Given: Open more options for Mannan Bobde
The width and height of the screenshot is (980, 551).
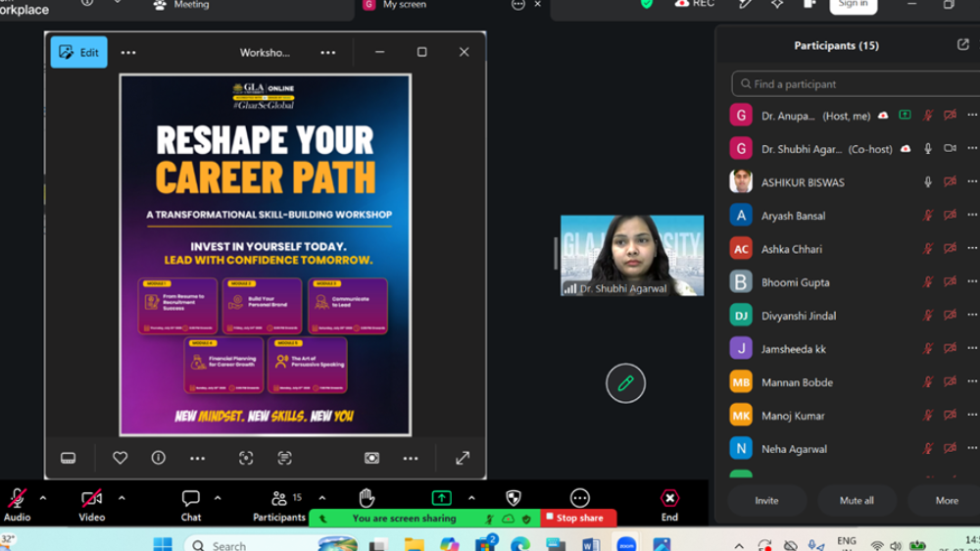Looking at the screenshot, I should click(972, 381).
